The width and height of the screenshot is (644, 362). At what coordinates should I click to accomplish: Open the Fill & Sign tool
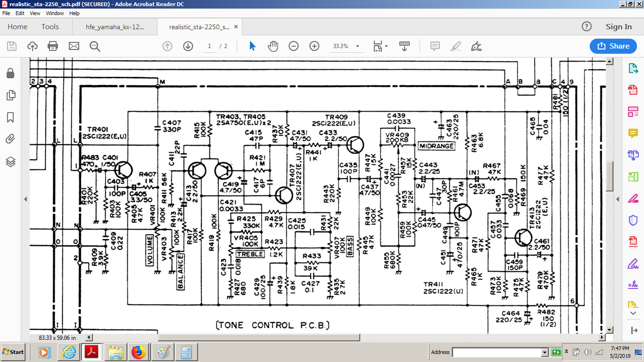tap(633, 263)
